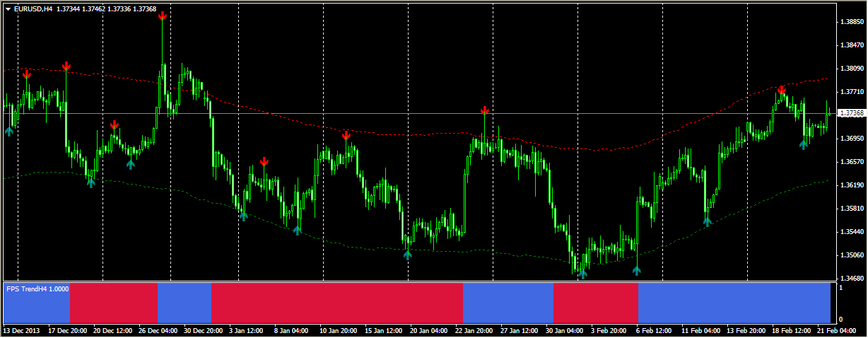Image resolution: width=868 pixels, height=338 pixels.
Task: Click the 1.36190 price scale value
Action: coord(854,185)
